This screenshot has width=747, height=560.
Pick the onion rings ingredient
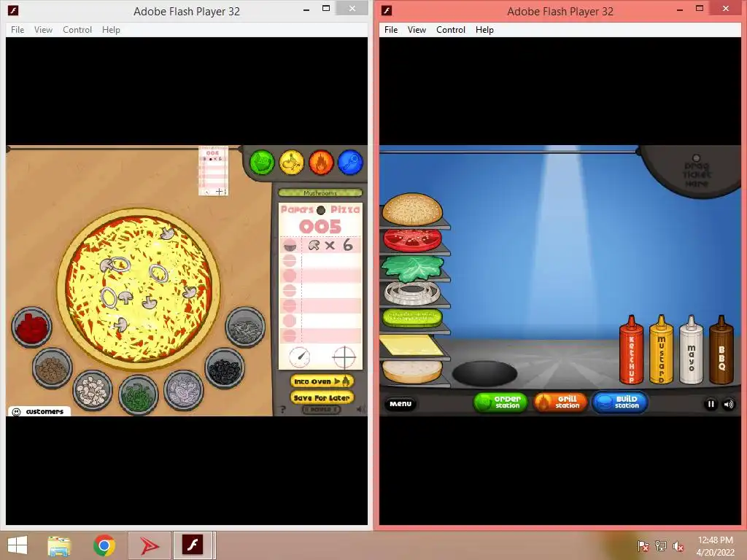(x=413, y=292)
